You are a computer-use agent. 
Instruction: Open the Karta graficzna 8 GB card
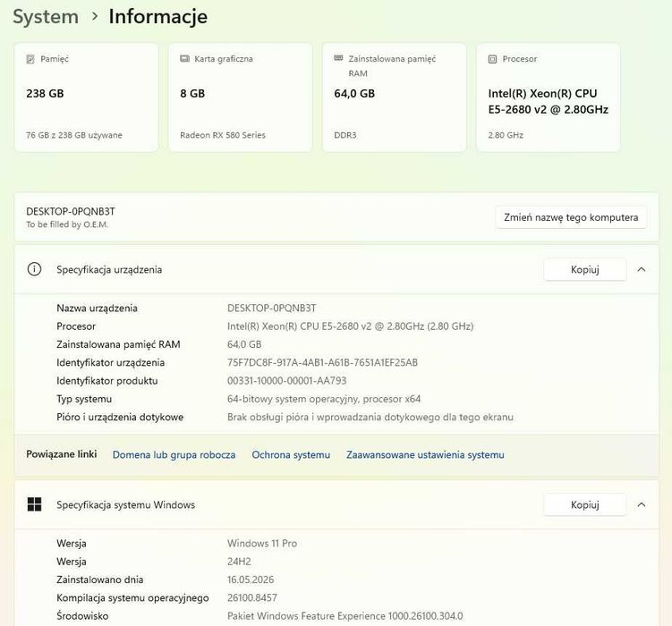(241, 97)
